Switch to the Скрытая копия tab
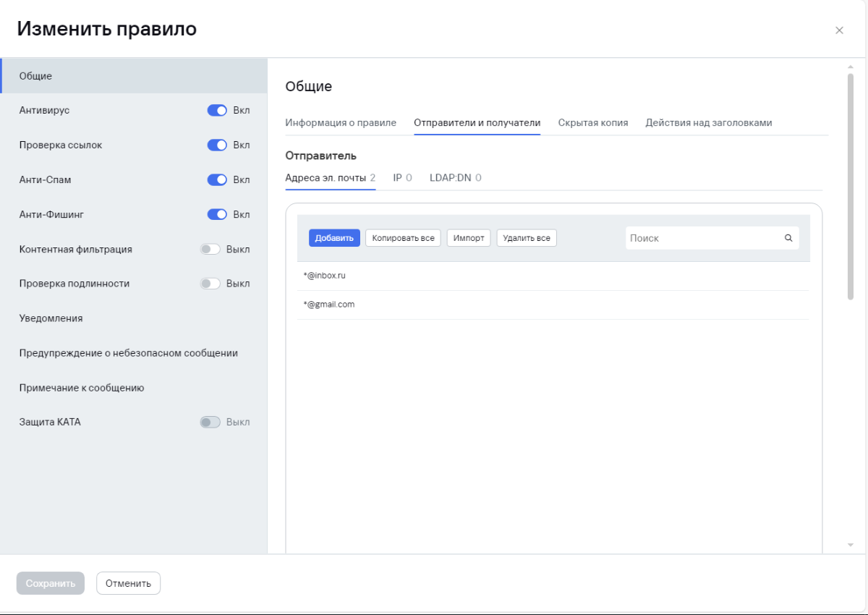Viewport: 868px width, 615px height. [592, 123]
